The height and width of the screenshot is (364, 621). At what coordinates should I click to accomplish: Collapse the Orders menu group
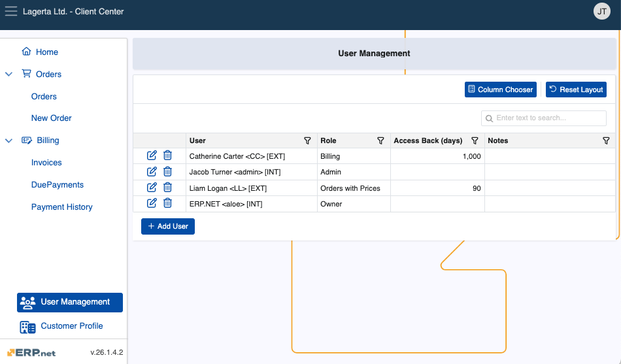click(8, 74)
